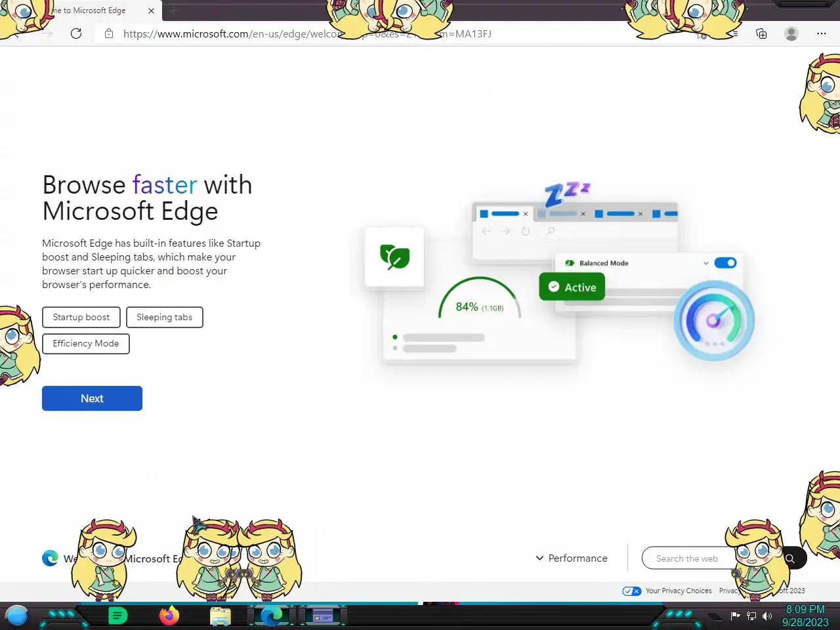
Task: Click the search magnifier button
Action: pos(790,558)
